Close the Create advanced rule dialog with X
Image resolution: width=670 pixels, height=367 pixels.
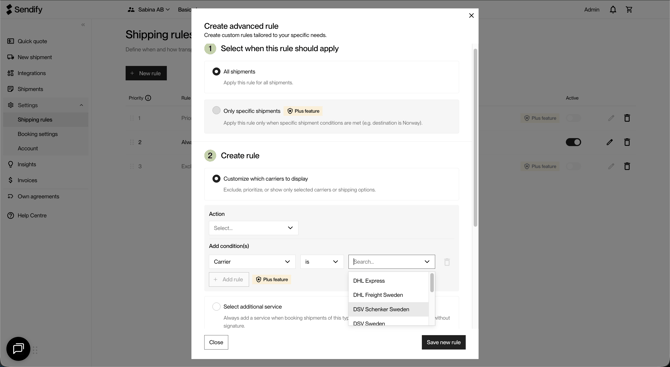(x=471, y=15)
